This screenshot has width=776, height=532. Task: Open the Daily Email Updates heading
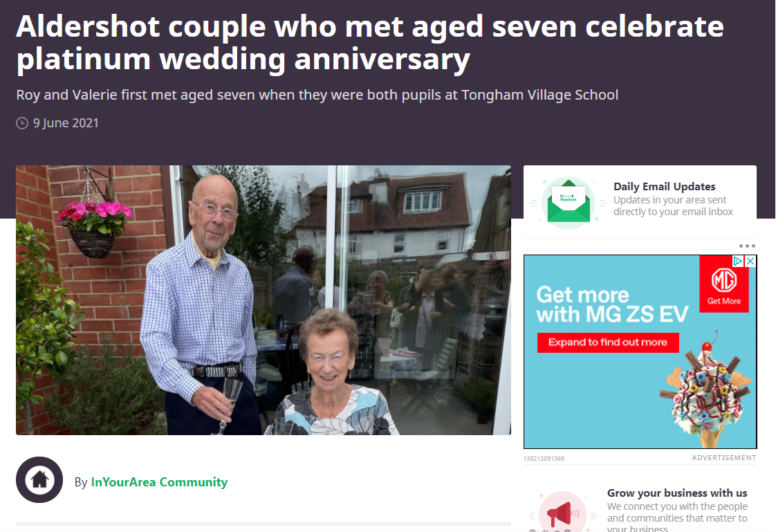coord(664,187)
